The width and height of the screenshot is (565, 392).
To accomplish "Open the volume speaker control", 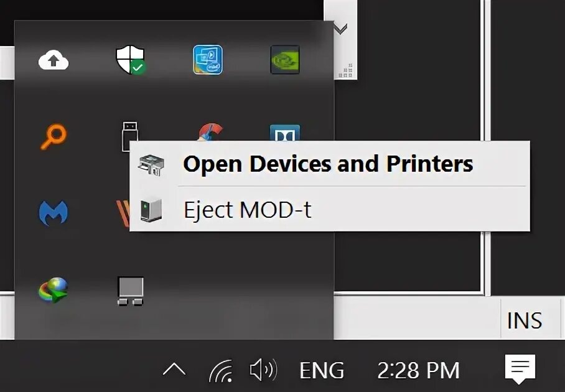I will [263, 370].
